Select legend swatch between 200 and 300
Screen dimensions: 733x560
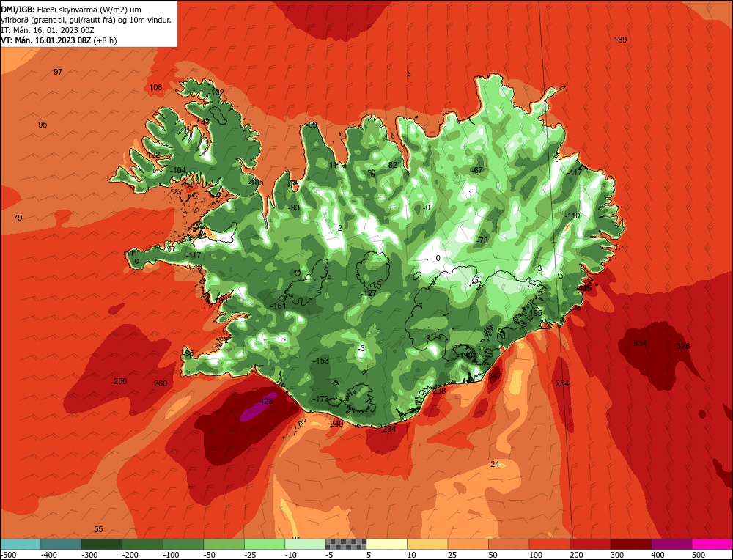tap(590, 544)
